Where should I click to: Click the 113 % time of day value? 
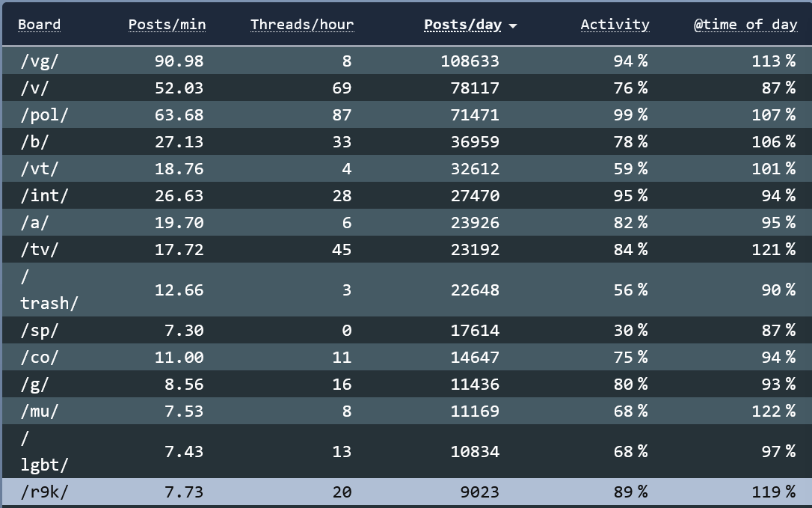774,61
